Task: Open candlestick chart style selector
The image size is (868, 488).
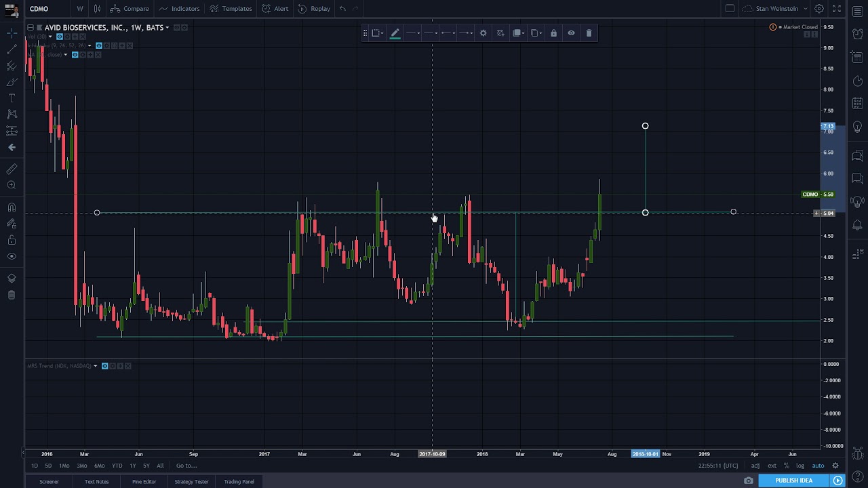Action: click(97, 9)
